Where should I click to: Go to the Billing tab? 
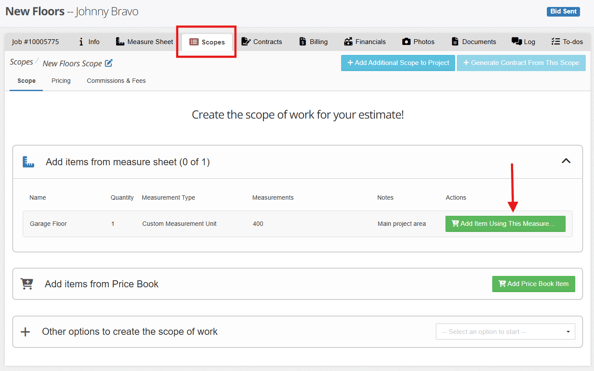pyautogui.click(x=313, y=42)
